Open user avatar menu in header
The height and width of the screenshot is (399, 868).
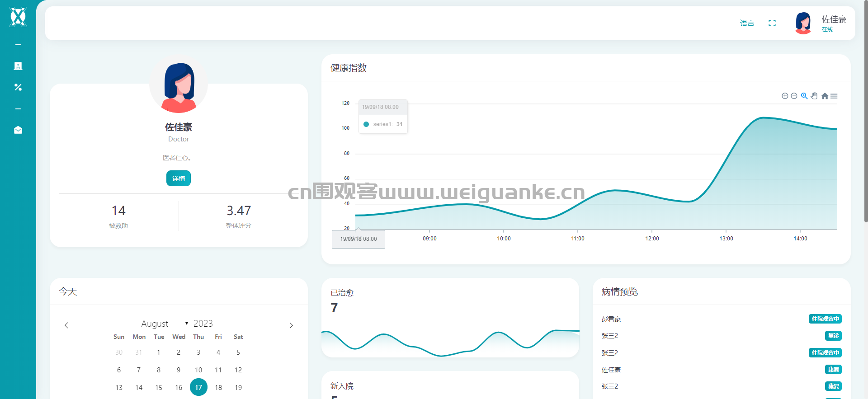pos(803,23)
